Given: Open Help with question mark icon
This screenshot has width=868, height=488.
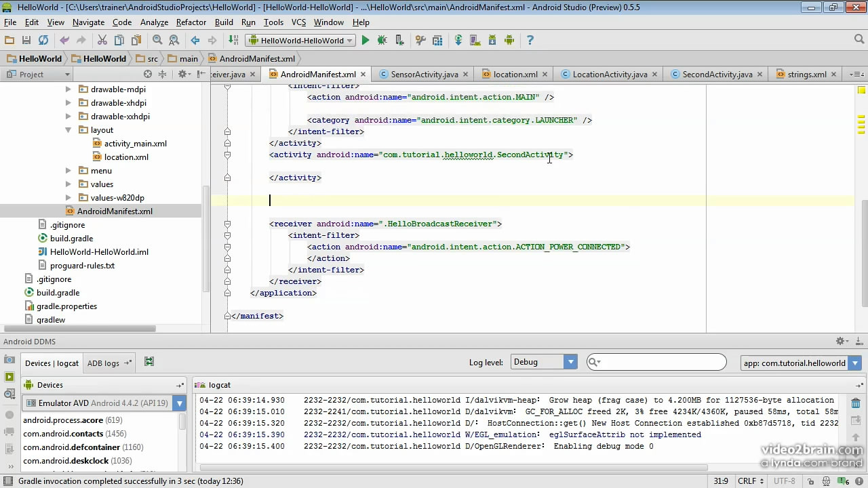Looking at the screenshot, I should 530,40.
